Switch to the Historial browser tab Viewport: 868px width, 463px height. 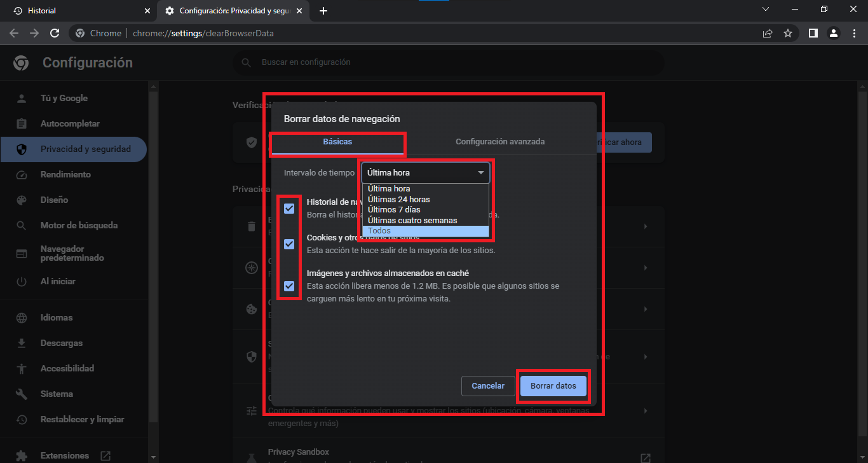tap(76, 11)
